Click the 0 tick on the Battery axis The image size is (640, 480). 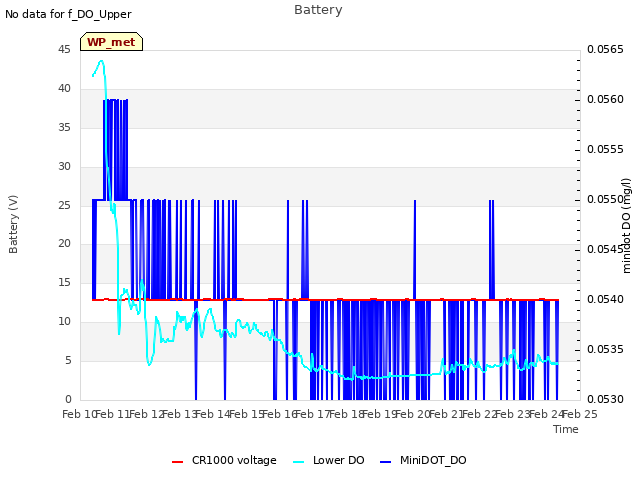[x=68, y=399]
